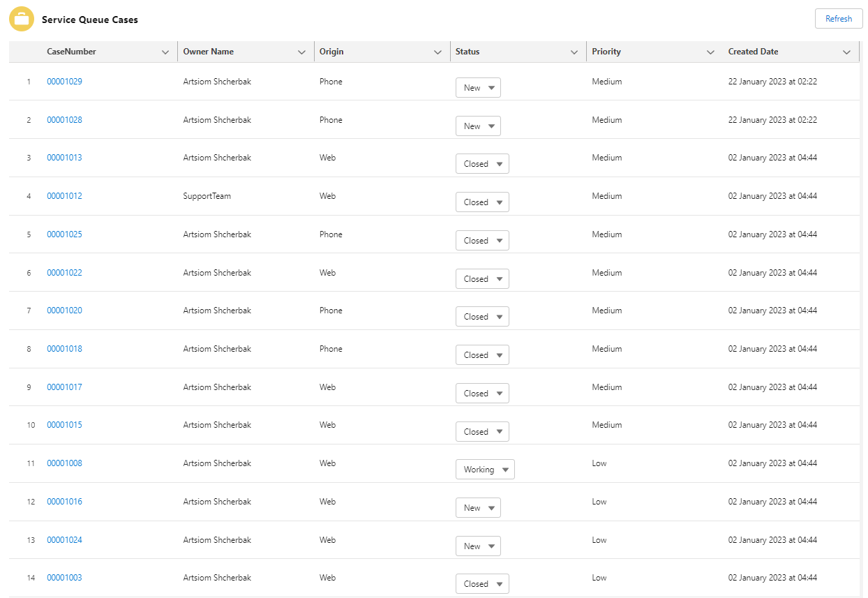Viewport: 868px width, 598px height.
Task: Open case 00001012 via its link
Action: (64, 196)
